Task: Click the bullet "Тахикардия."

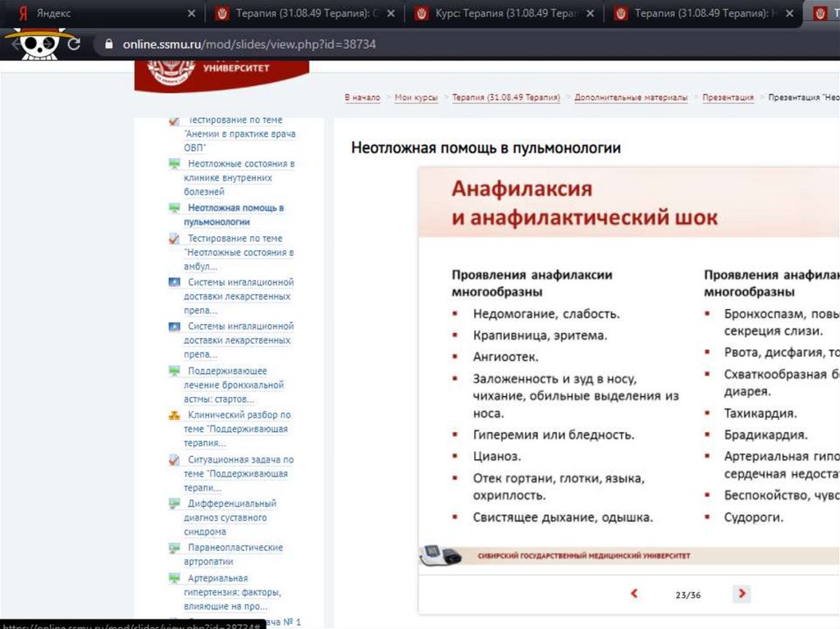Action: (x=760, y=413)
